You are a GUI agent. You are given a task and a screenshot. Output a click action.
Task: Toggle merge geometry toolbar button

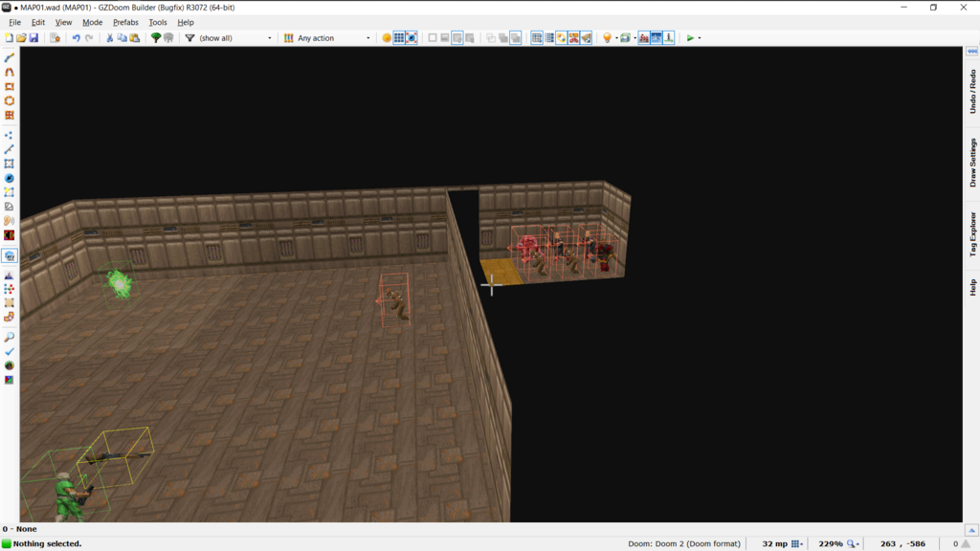(561, 38)
